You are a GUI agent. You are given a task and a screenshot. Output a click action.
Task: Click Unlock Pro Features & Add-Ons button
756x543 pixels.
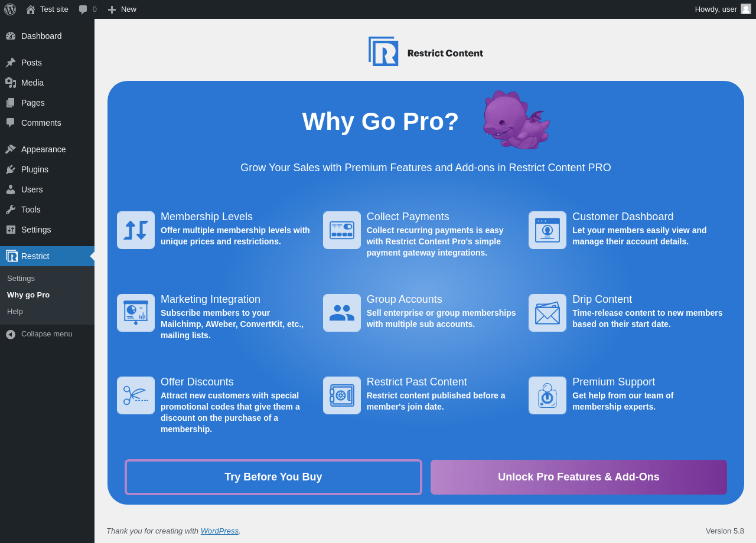tap(579, 477)
